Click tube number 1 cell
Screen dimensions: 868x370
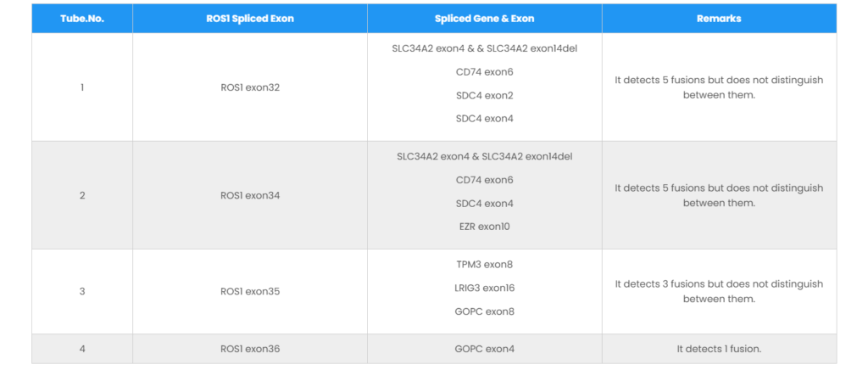(82, 87)
